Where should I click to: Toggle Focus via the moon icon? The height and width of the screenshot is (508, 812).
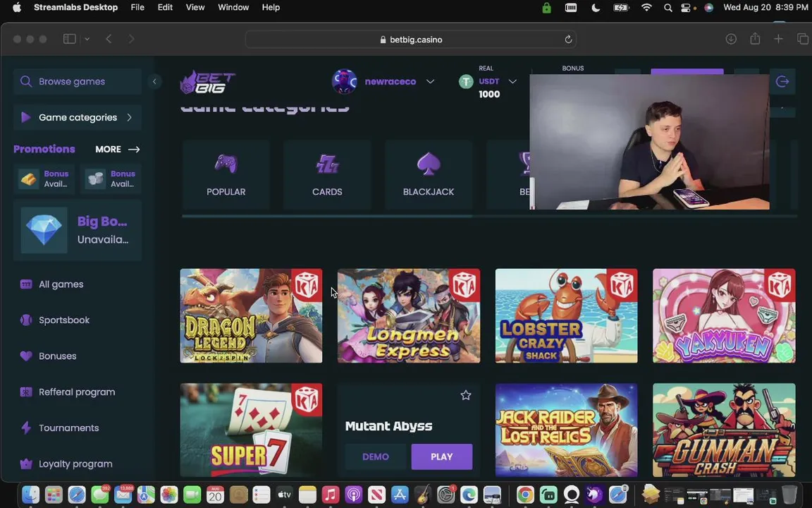[596, 8]
